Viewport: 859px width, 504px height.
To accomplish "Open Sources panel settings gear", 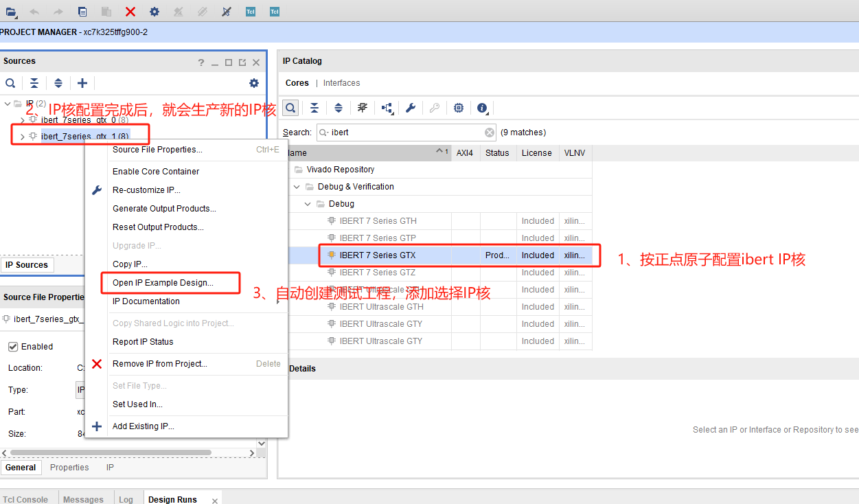I will click(254, 83).
